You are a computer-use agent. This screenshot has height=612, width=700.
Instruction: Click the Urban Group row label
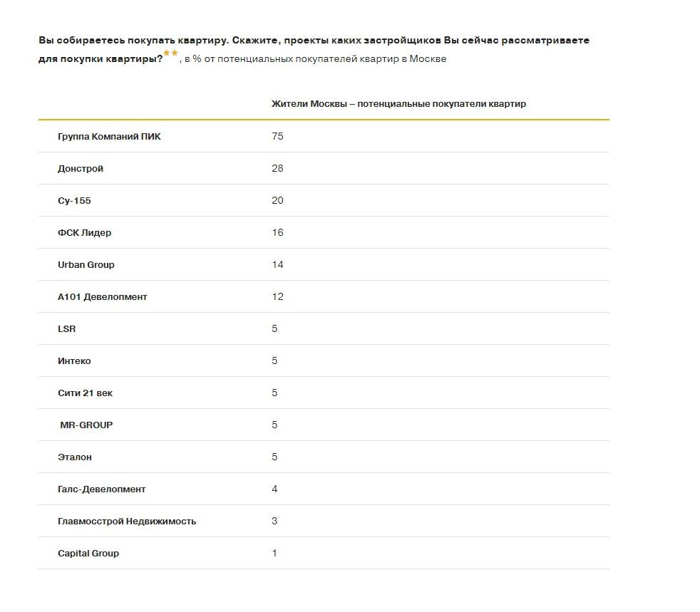point(86,265)
